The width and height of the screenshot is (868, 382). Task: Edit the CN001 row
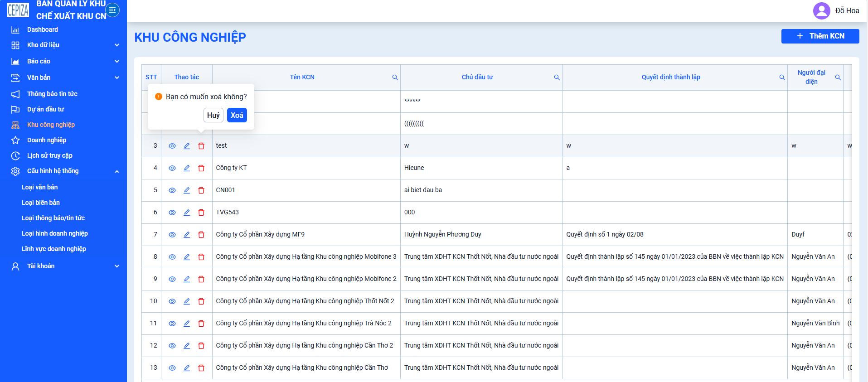[187, 190]
